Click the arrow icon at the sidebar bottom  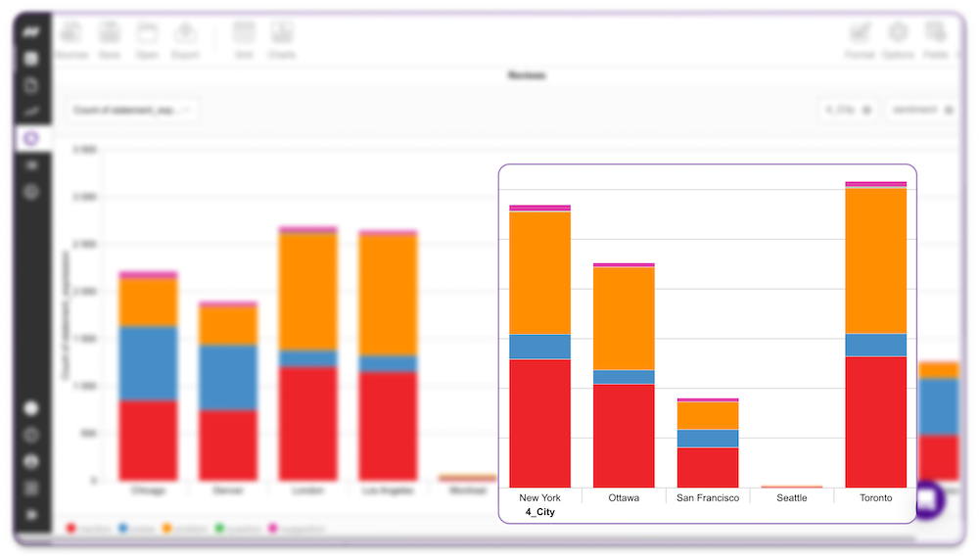(31, 515)
